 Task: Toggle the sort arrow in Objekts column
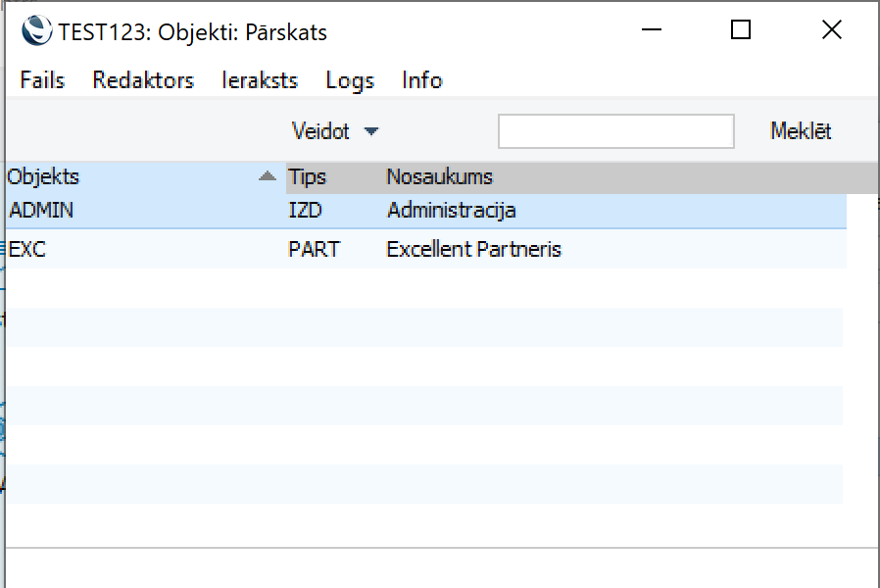click(267, 177)
